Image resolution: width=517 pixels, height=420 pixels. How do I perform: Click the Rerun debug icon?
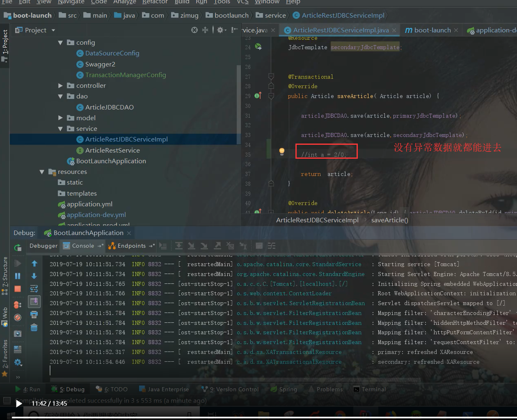[18, 247]
